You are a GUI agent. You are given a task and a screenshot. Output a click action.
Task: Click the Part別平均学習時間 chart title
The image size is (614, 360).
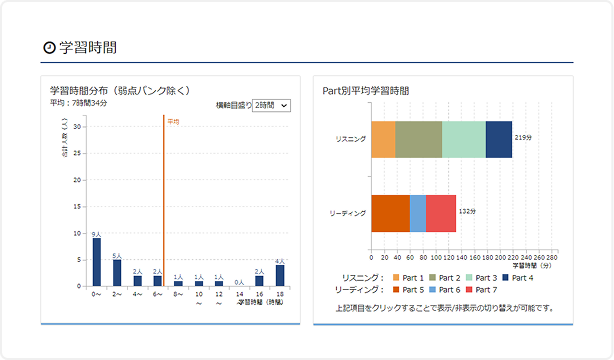click(x=366, y=91)
